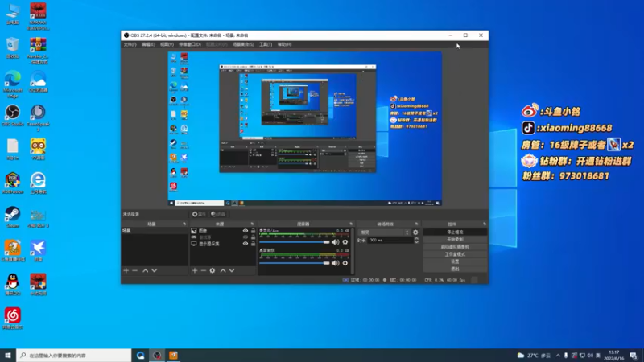The width and height of the screenshot is (644, 362).
Task: Increase transition 时长 with up arrow
Action: click(x=416, y=238)
